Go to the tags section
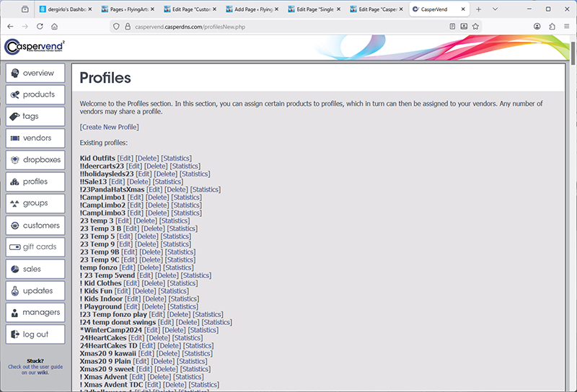This screenshot has height=392, width=577. (x=35, y=116)
